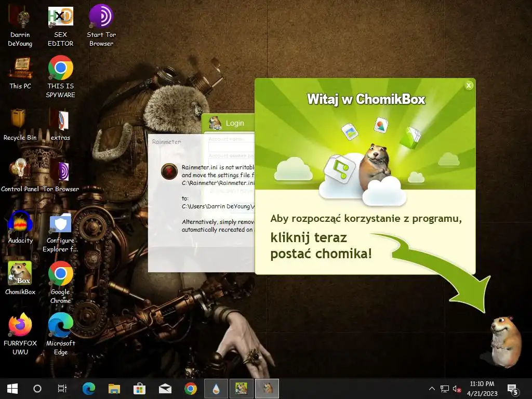Open File Explorer from the taskbar
This screenshot has width=532, height=399.
tap(114, 389)
